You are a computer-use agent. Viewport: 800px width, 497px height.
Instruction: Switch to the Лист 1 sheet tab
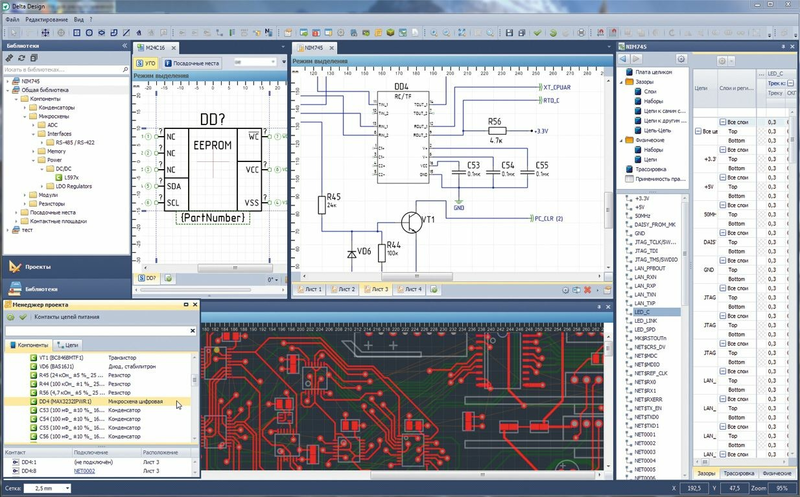(309, 289)
